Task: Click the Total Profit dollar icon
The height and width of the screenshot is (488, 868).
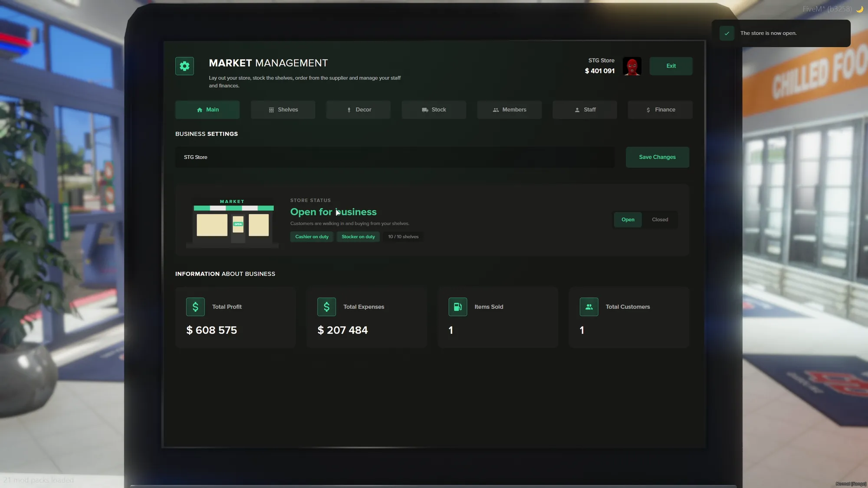Action: [x=195, y=307]
